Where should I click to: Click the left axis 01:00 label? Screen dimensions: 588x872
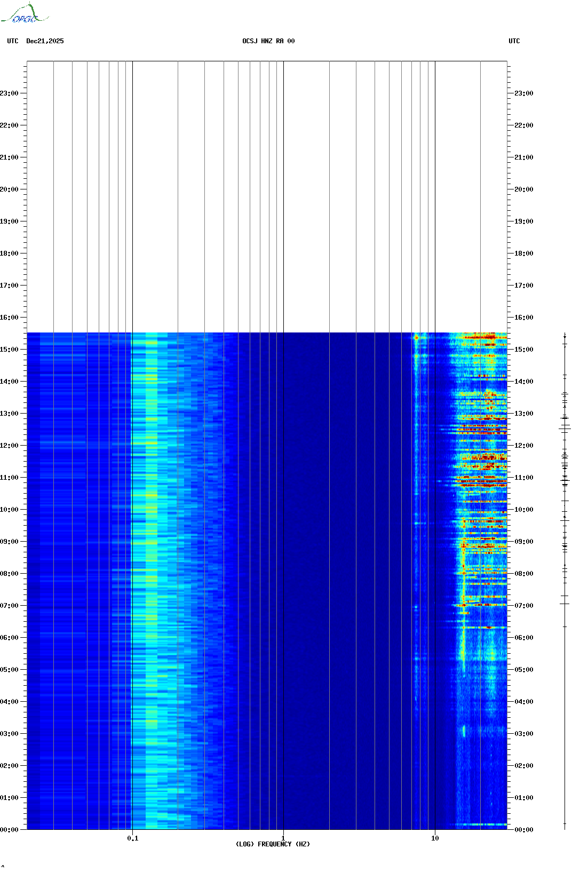(x=9, y=798)
